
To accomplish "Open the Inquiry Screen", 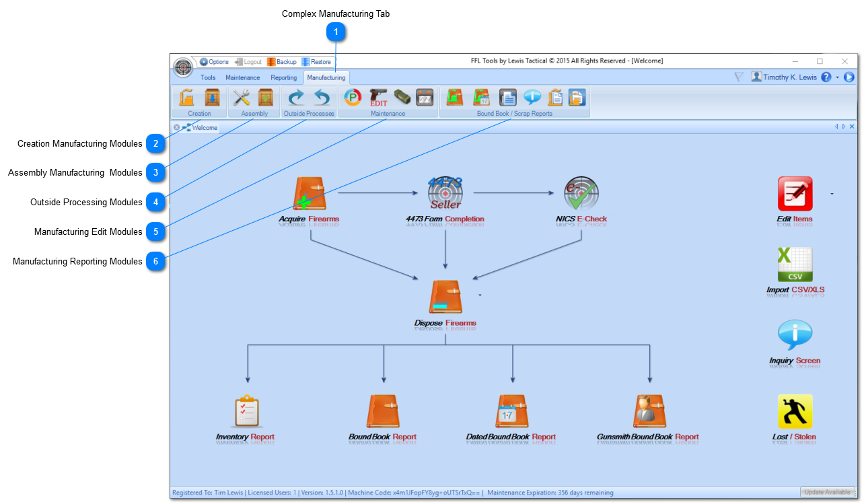I will tap(795, 342).
